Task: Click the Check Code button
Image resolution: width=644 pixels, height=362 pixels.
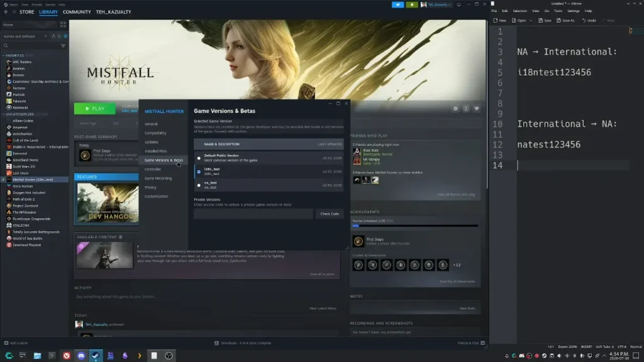Action: tap(330, 214)
